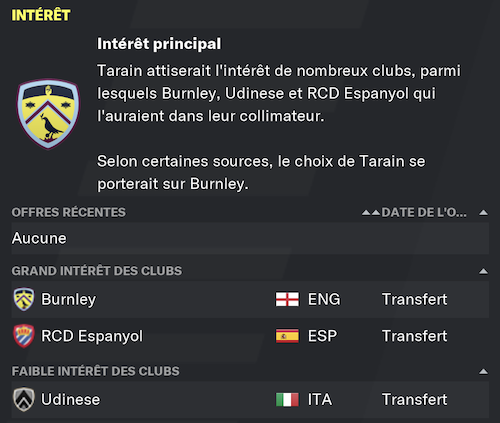Click the large Burnley club crest
The height and width of the screenshot is (423, 500).
(x=48, y=114)
